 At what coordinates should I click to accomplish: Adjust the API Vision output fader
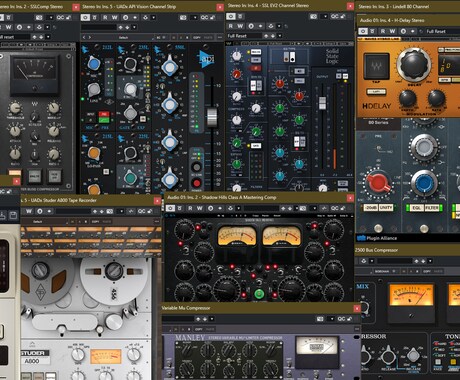click(x=212, y=117)
